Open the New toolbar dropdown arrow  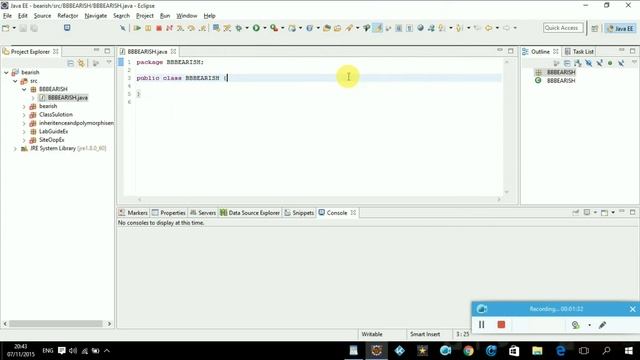pyautogui.click(x=14, y=28)
